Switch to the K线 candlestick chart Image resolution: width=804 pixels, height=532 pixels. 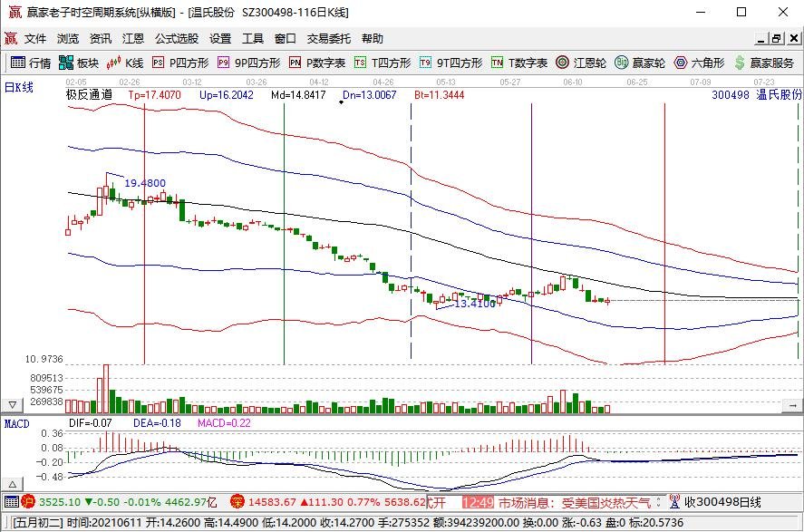124,63
